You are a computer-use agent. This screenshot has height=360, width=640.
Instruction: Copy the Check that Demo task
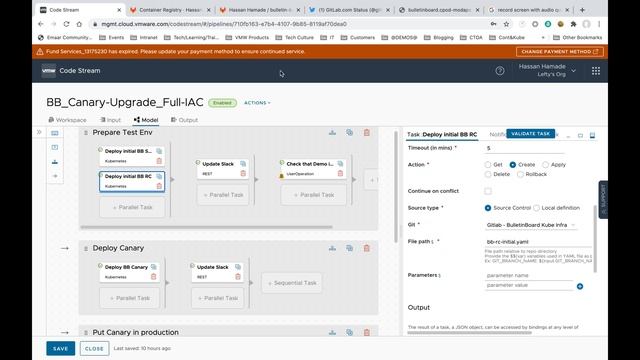[340, 164]
